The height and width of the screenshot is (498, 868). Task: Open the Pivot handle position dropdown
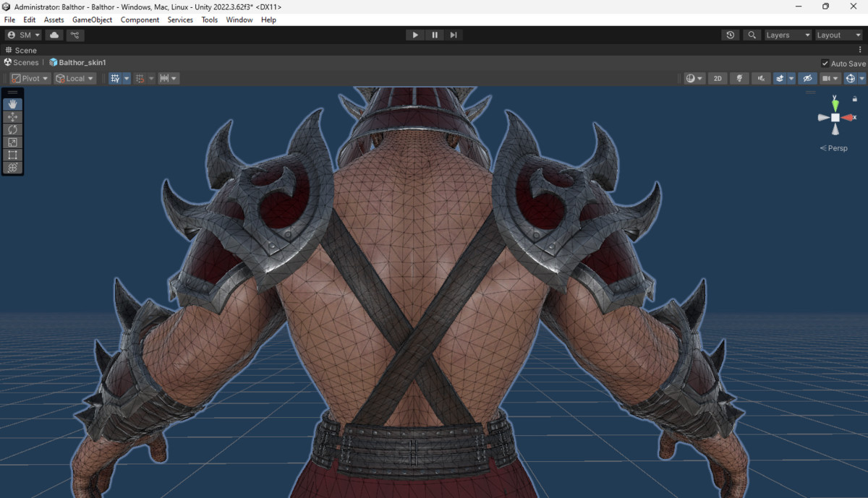30,78
